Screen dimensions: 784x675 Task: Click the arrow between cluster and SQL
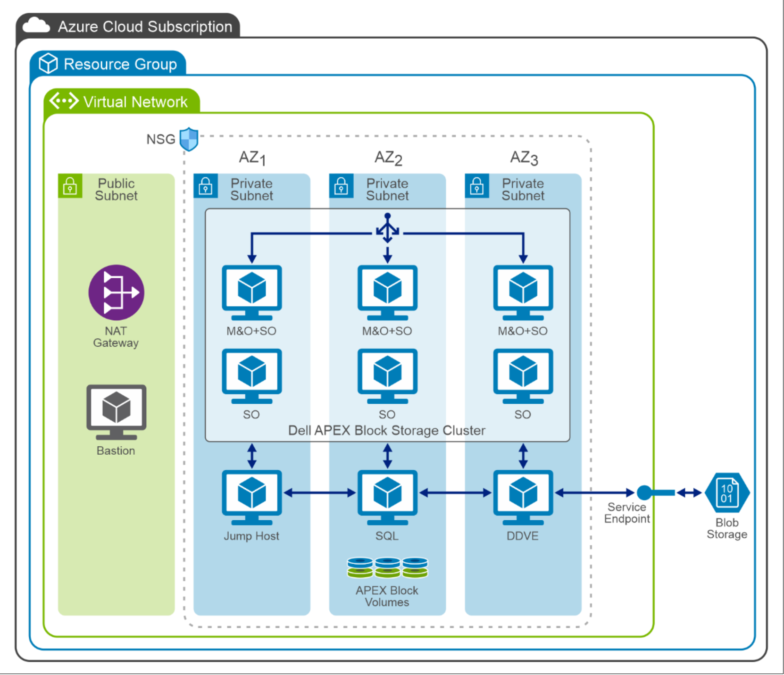[387, 456]
